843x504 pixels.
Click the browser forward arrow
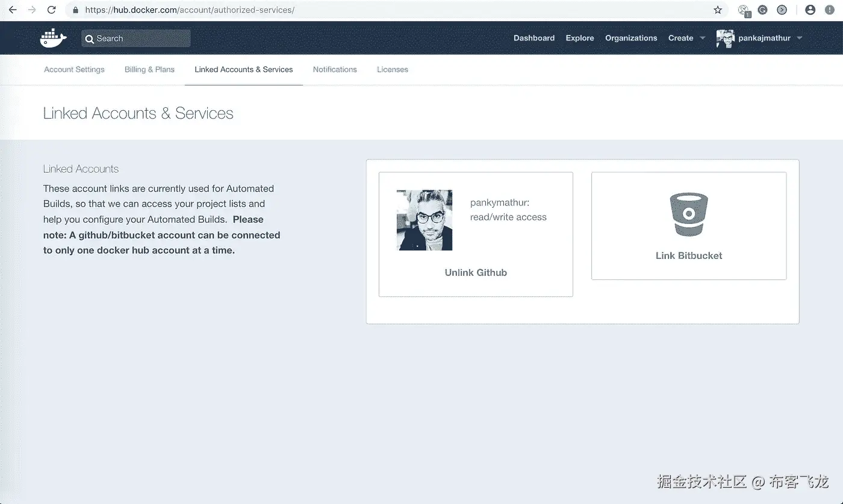coord(32,10)
